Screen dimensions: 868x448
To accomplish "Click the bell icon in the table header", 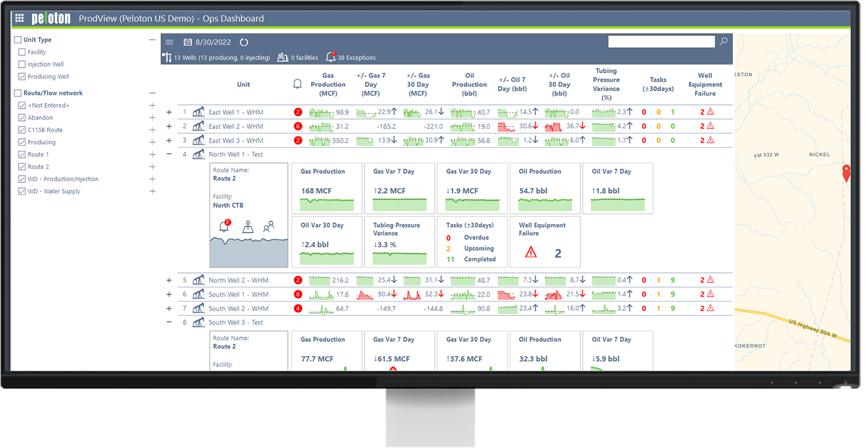I will [x=297, y=84].
